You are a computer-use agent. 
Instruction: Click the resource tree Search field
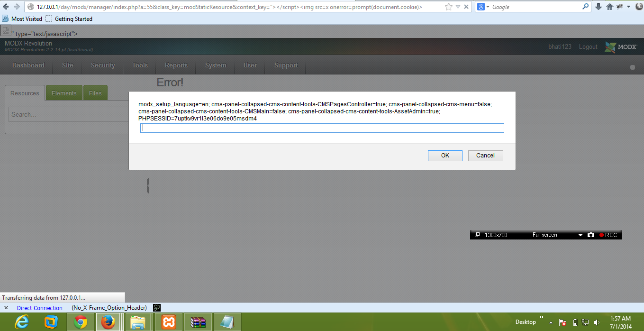coord(69,114)
